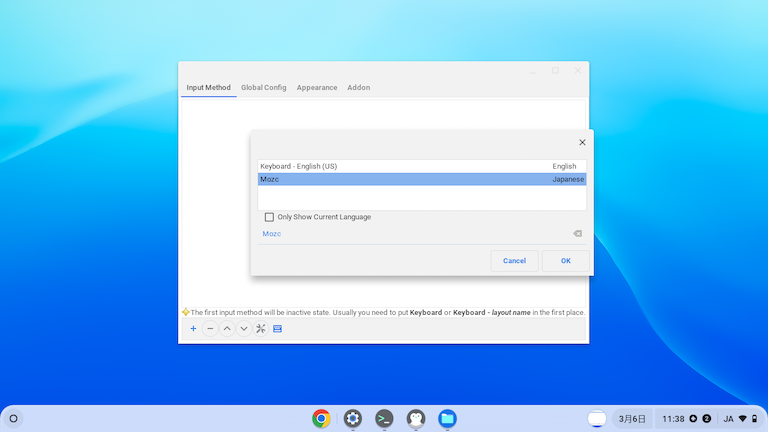Click the notification count badge 2

point(706,419)
